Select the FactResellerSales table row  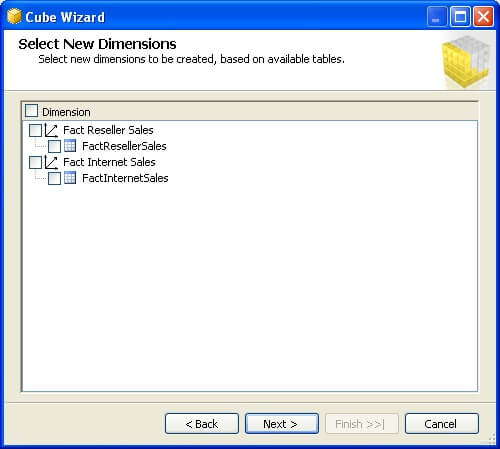tap(124, 146)
